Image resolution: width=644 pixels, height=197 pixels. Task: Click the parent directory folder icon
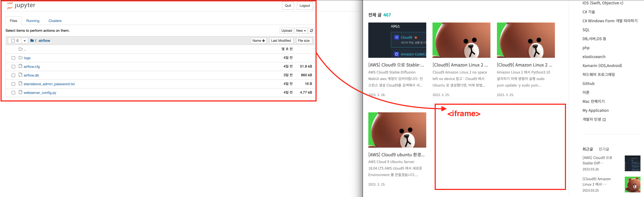(x=21, y=49)
